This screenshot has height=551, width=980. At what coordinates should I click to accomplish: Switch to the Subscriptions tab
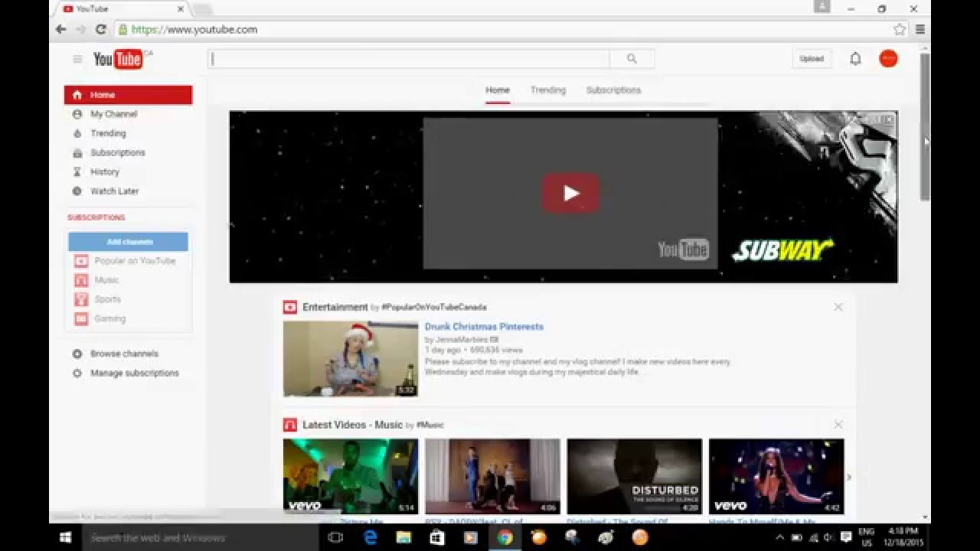click(613, 90)
